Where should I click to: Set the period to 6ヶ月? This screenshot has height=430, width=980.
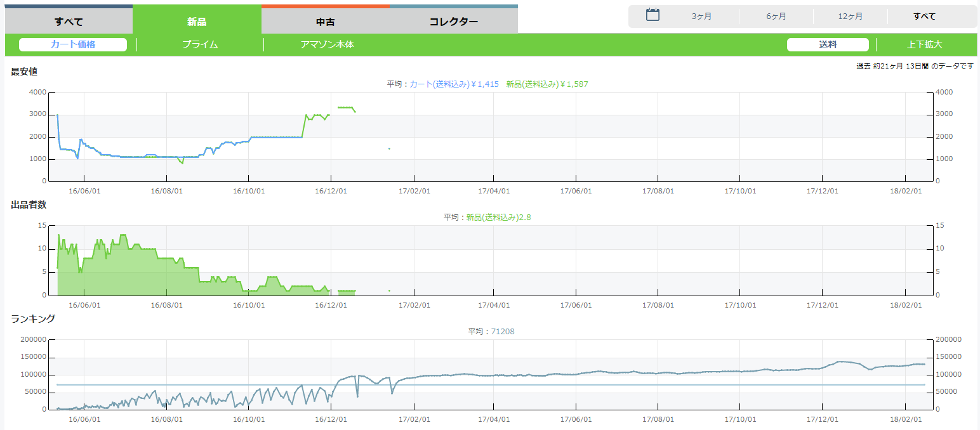click(776, 16)
